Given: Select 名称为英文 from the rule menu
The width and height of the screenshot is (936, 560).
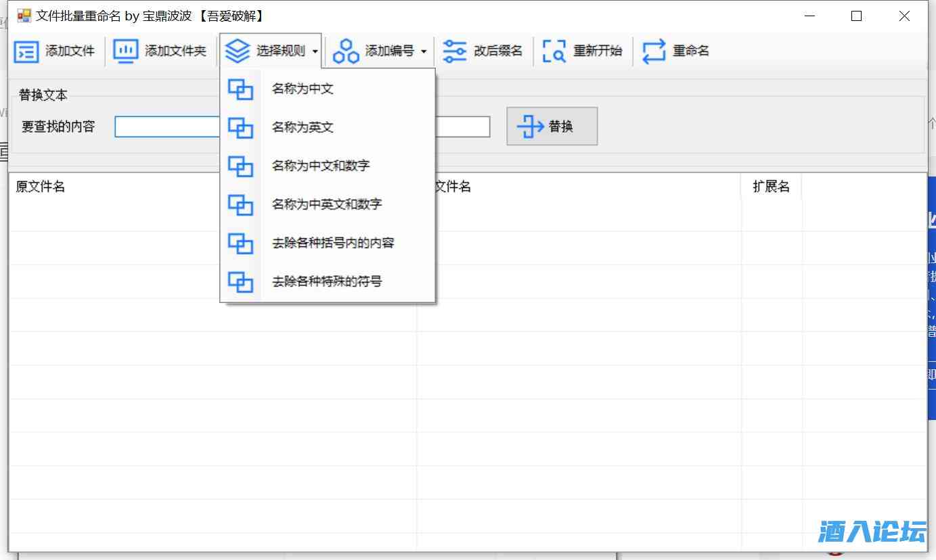Looking at the screenshot, I should pyautogui.click(x=303, y=127).
